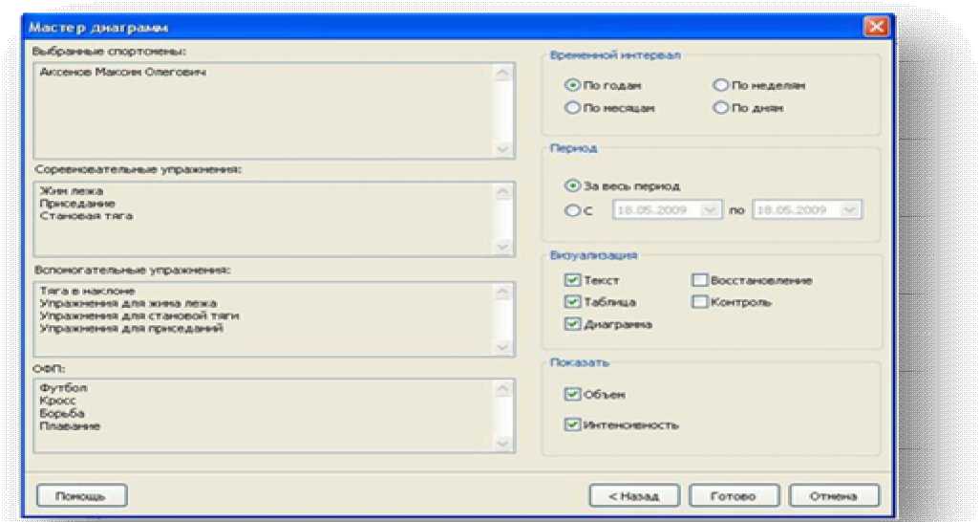Click the down arrow of the athletes list scrollbar

(x=503, y=149)
